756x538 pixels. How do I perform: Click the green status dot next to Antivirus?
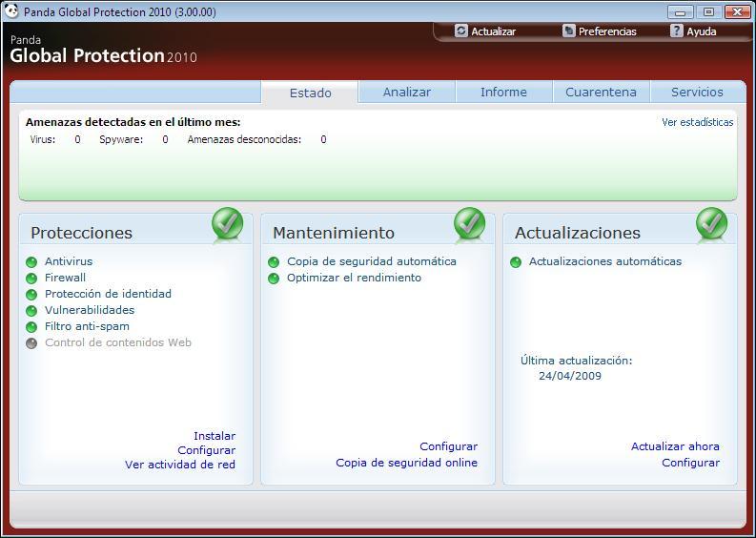pos(31,262)
